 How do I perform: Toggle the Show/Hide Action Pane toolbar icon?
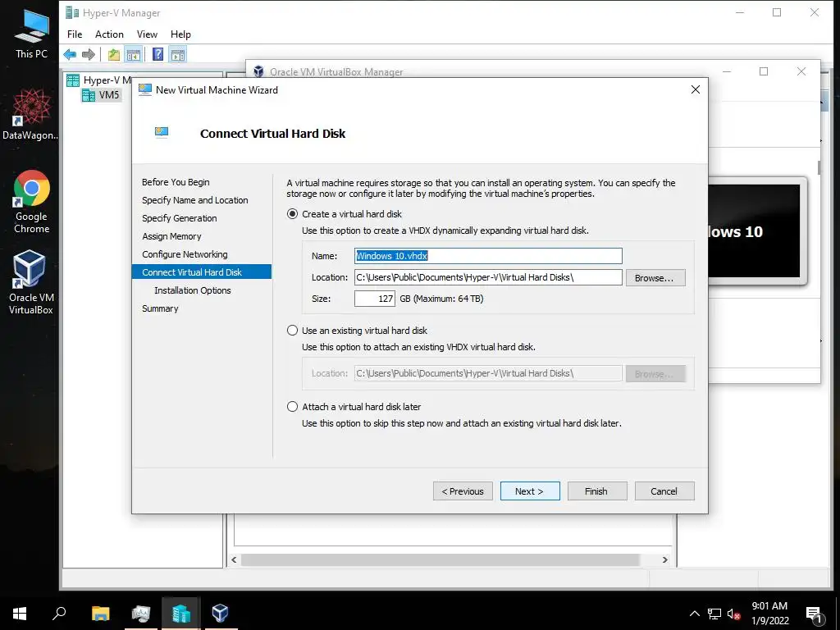tap(178, 54)
